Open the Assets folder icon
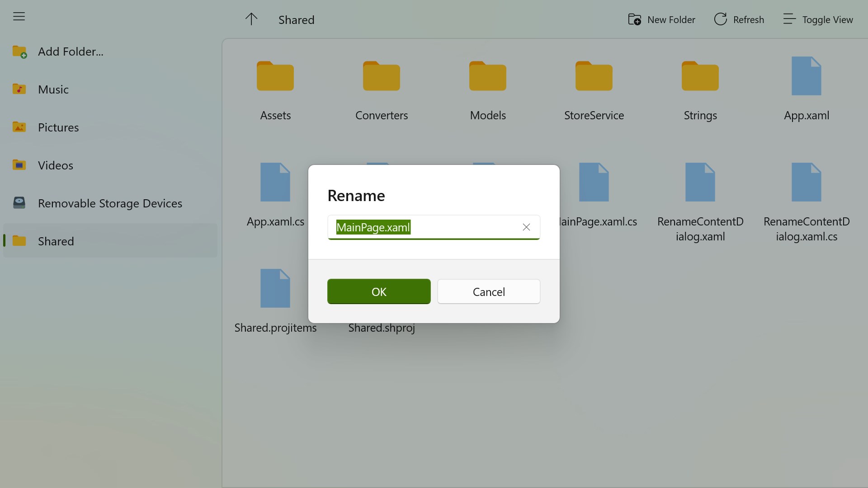 click(x=275, y=76)
